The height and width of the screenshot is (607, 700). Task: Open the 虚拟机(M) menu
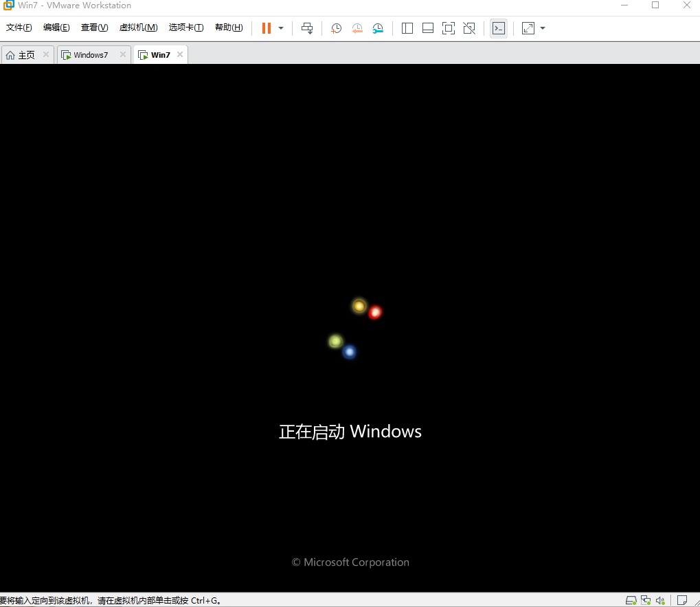(138, 27)
